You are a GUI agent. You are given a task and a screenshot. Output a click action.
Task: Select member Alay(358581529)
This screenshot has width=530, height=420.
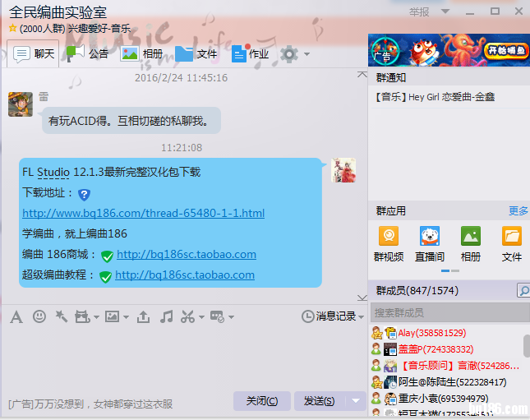point(431,333)
